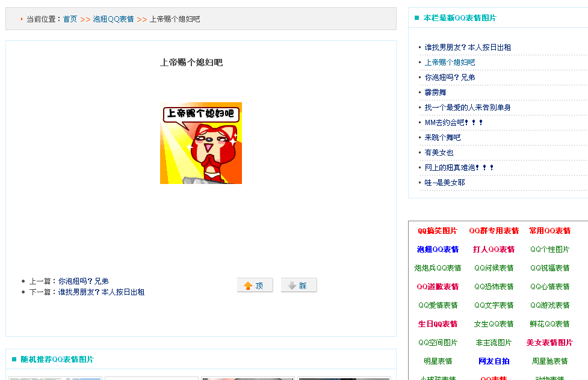The width and height of the screenshot is (588, 380).
Task: Select 女生QQ表情 category
Action: 494,324
